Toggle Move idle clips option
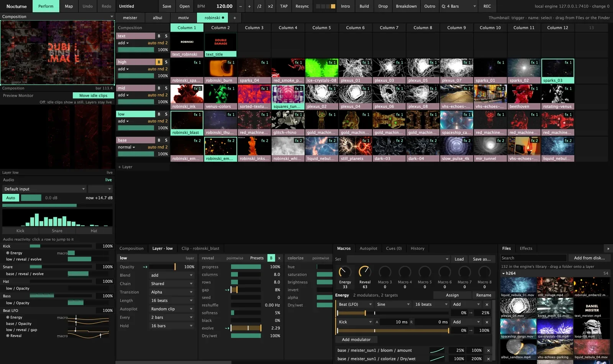The width and height of the screenshot is (613, 364). pyautogui.click(x=93, y=95)
